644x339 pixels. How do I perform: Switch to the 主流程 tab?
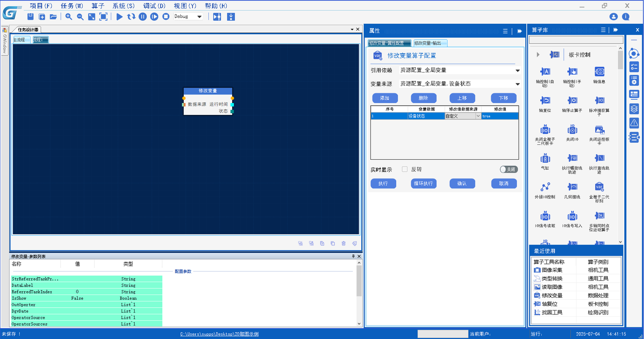pos(21,39)
